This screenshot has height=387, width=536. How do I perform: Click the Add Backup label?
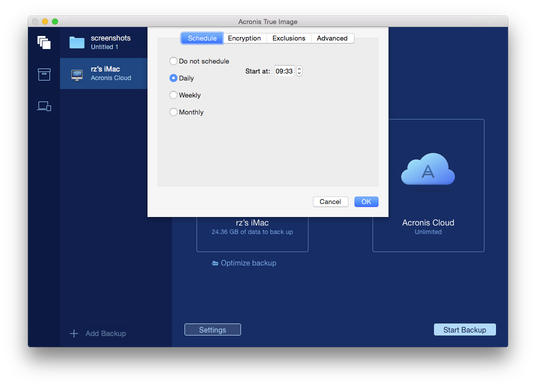(106, 334)
